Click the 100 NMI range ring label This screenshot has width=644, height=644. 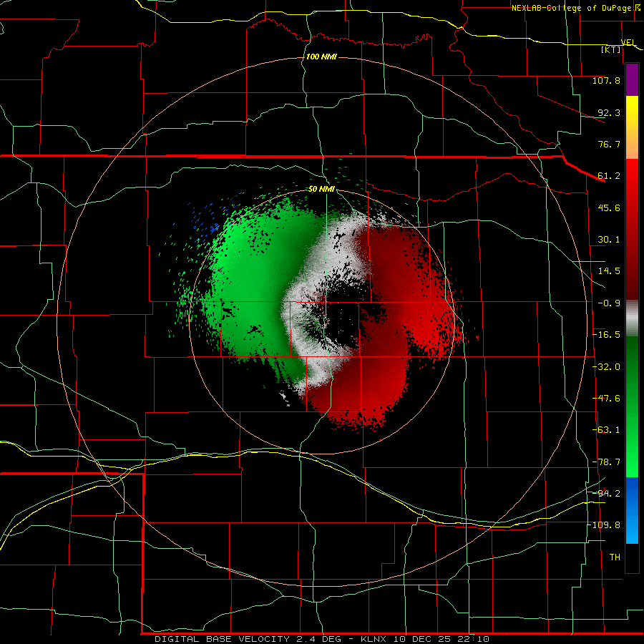coord(321,57)
